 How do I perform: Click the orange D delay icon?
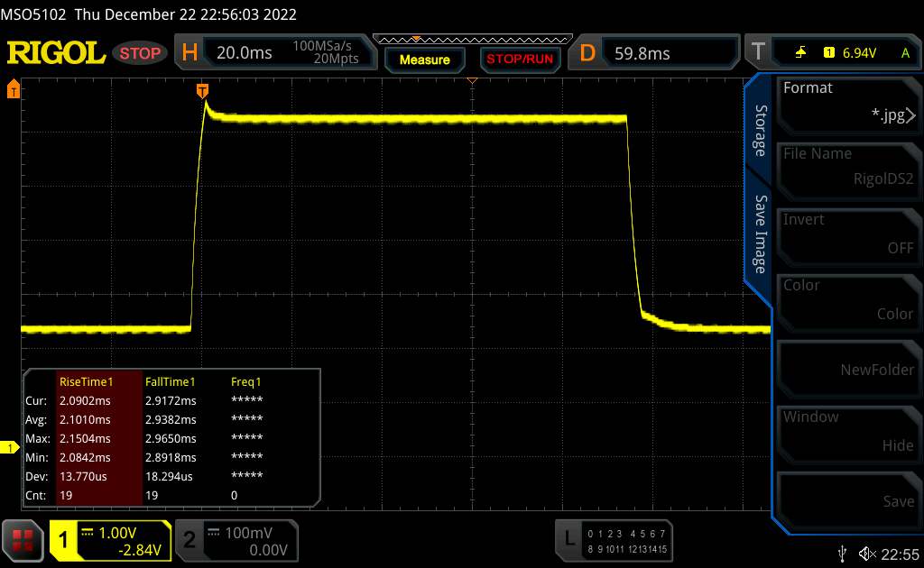587,53
